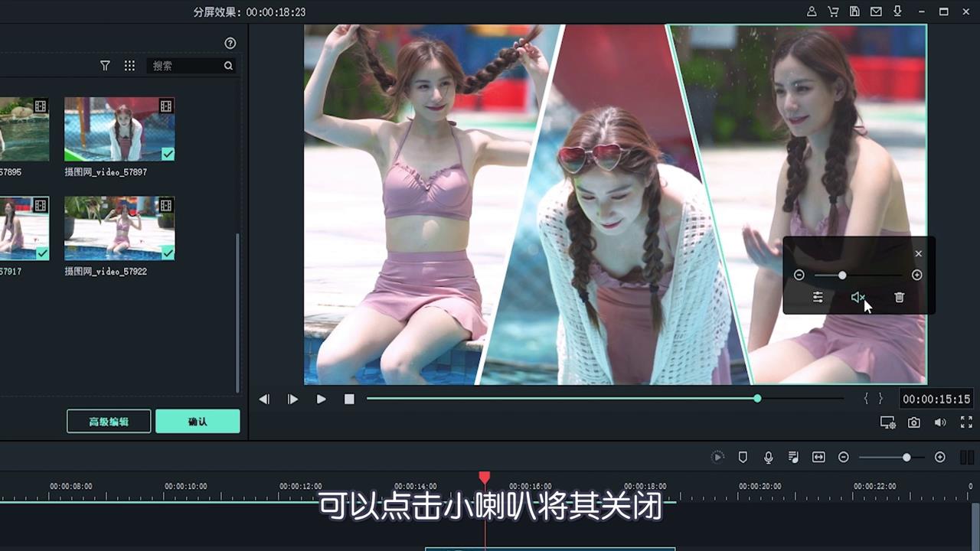Add a marker with the marker icon
This screenshot has height=551, width=980.
click(743, 457)
